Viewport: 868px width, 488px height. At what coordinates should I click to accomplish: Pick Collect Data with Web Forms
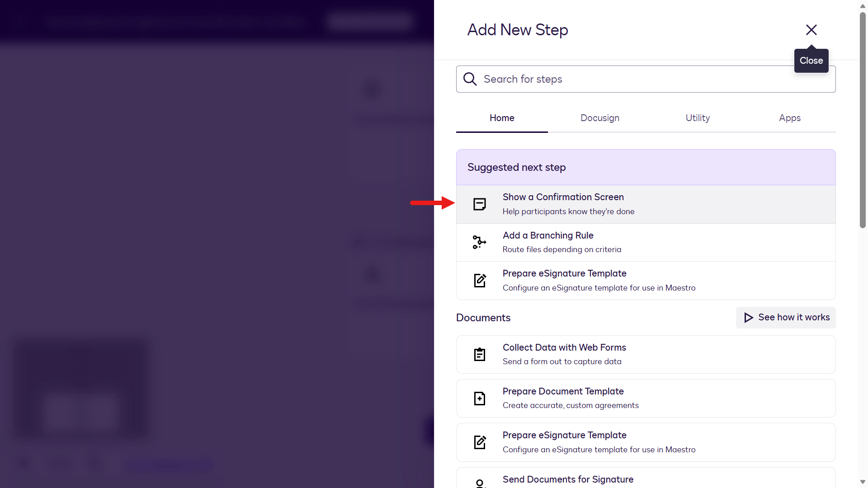[x=646, y=354]
